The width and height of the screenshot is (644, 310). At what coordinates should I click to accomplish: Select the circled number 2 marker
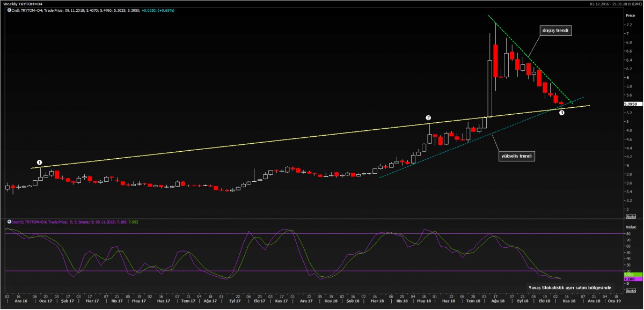pyautogui.click(x=428, y=117)
